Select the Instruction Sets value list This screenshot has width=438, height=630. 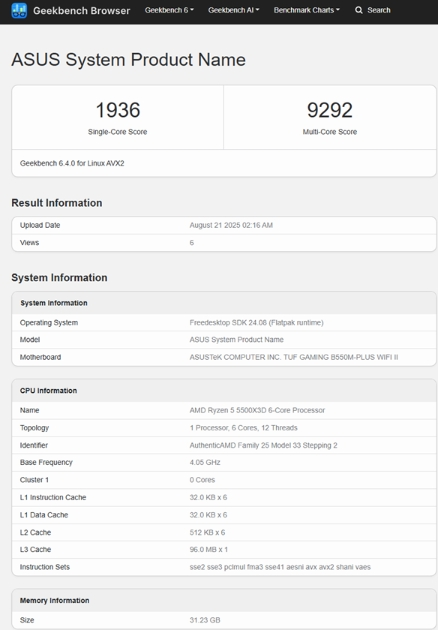280,567
